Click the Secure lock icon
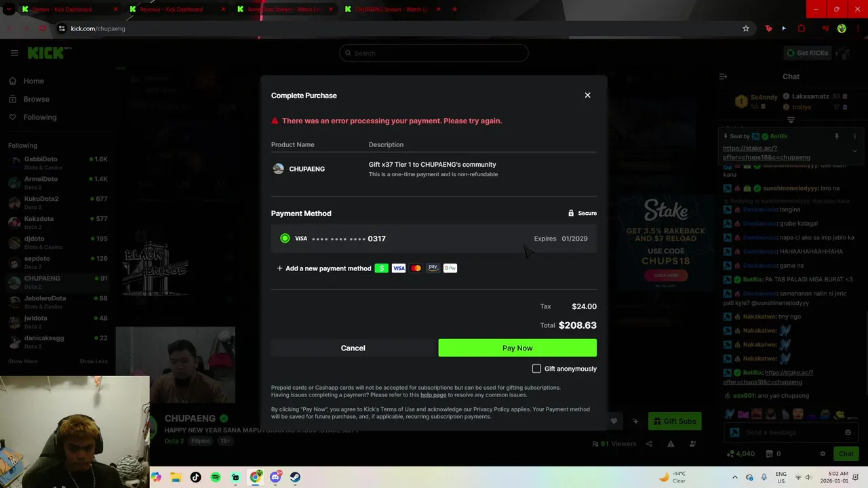This screenshot has width=868, height=488. click(x=571, y=213)
